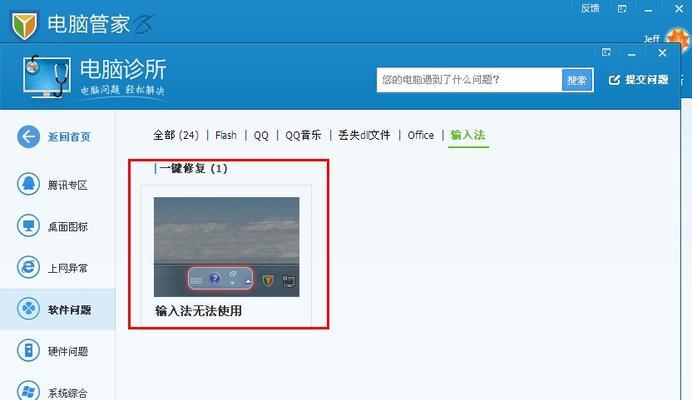The height and width of the screenshot is (400, 692).
Task: Open the 硬件问题 device icon
Action: (29, 350)
